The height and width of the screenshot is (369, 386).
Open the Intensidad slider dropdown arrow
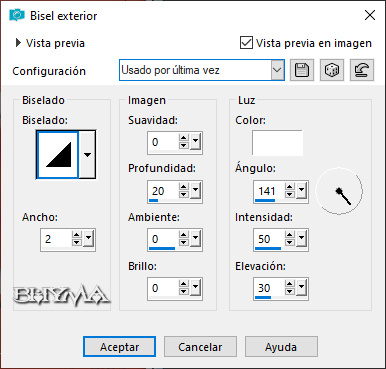coord(301,238)
